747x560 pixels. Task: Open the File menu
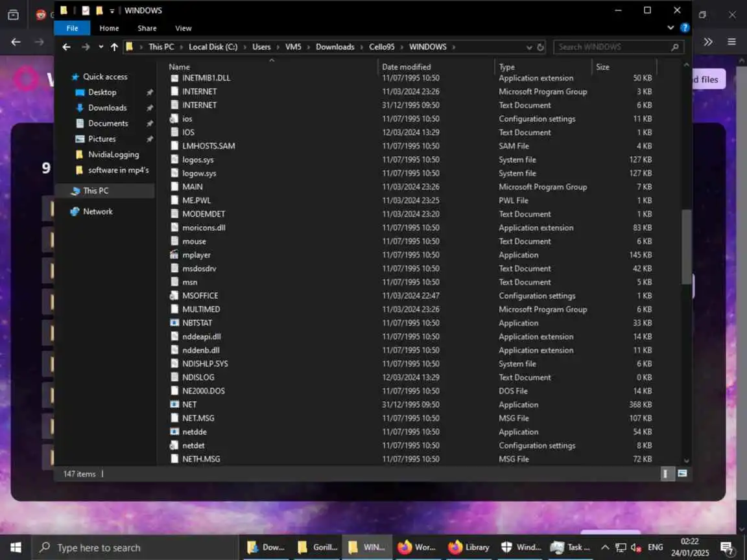[x=72, y=28]
